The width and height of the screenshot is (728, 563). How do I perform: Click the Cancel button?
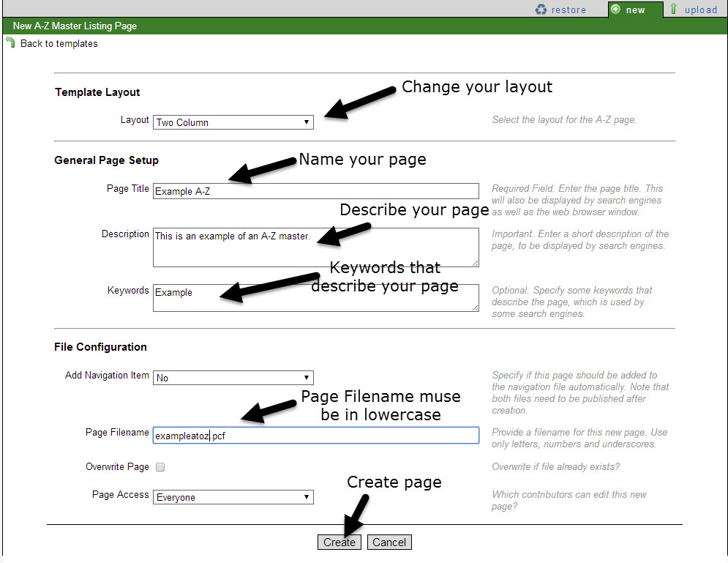pos(389,542)
